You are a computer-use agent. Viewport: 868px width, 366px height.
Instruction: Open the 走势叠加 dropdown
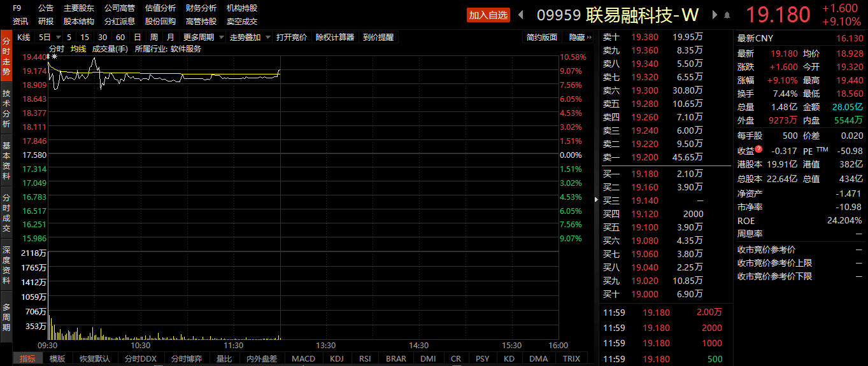coord(250,38)
